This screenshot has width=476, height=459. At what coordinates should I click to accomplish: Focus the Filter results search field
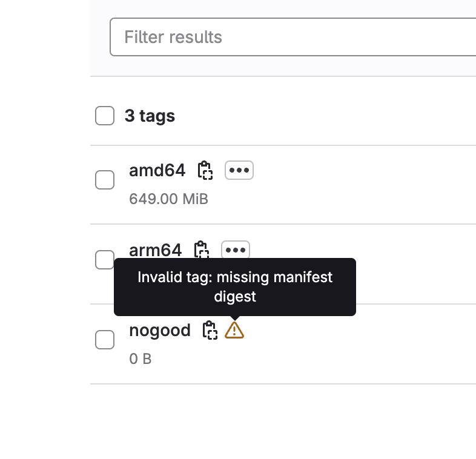[x=291, y=37]
